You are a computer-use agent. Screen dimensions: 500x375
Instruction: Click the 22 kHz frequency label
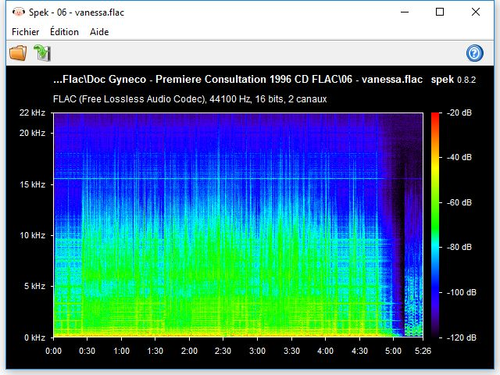click(x=32, y=113)
